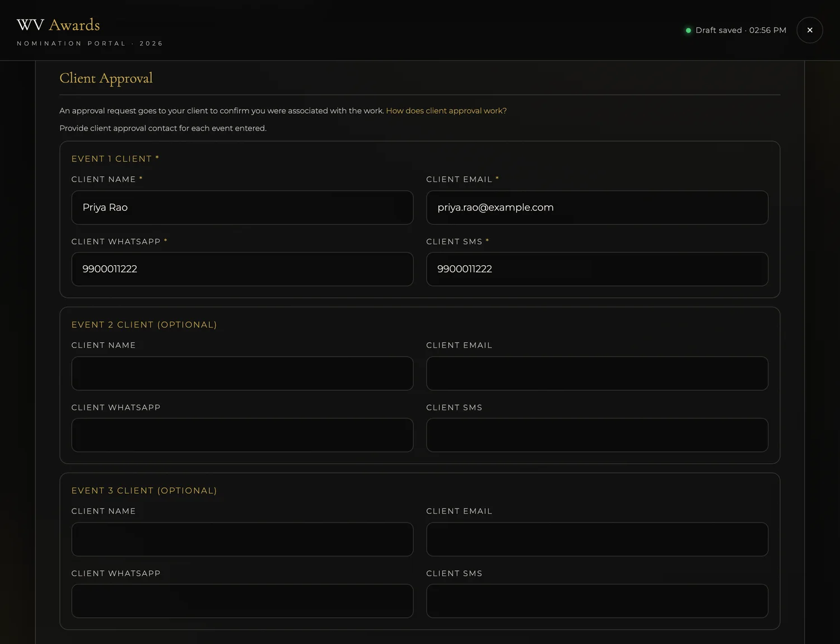This screenshot has height=644, width=840.
Task: Click the Event 2 Client SMS input
Action: (597, 435)
